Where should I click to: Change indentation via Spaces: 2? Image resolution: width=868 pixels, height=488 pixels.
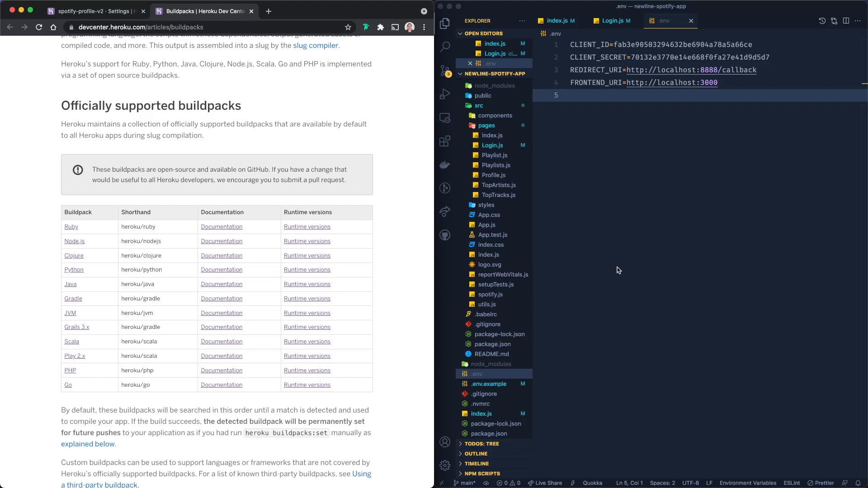(662, 483)
